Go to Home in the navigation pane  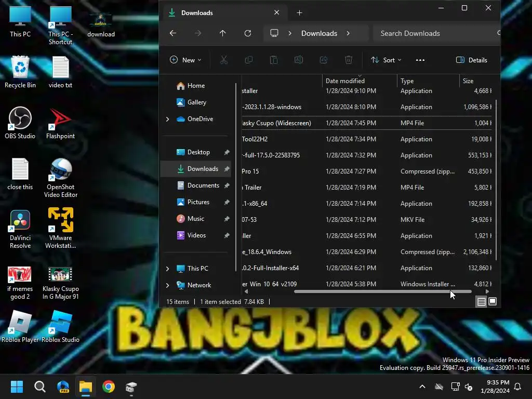[196, 86]
